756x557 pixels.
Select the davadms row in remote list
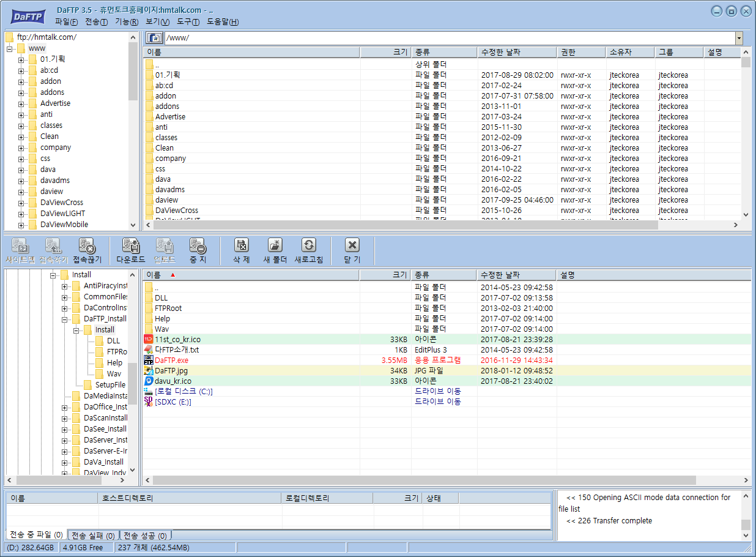pyautogui.click(x=443, y=189)
